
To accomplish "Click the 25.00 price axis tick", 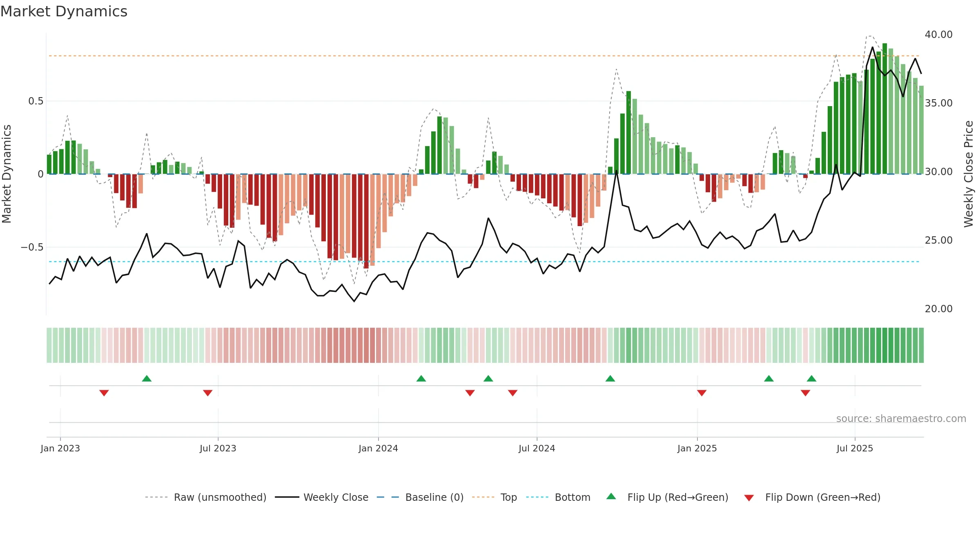I will [939, 240].
